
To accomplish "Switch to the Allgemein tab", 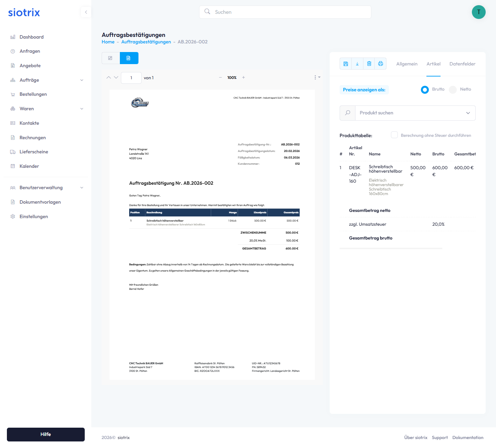I will point(407,64).
